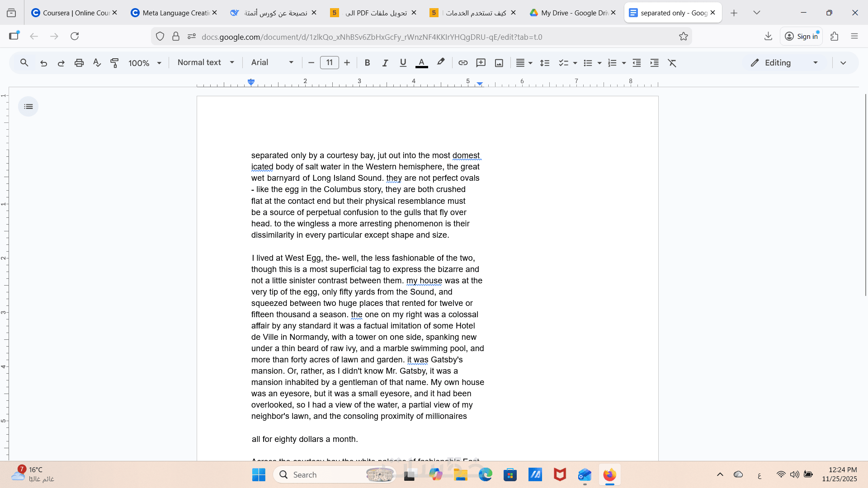Open the Normal text style dropdown
The width and height of the screenshot is (868, 488).
click(x=206, y=62)
